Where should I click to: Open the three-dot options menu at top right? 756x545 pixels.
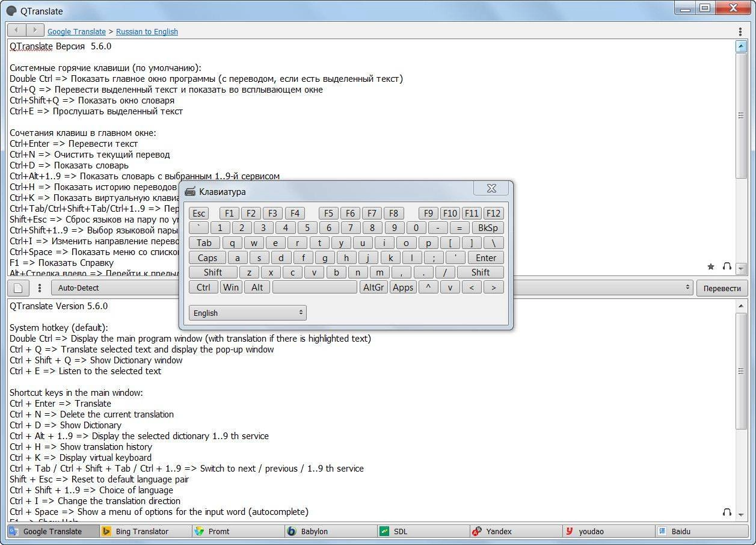pyautogui.click(x=740, y=31)
